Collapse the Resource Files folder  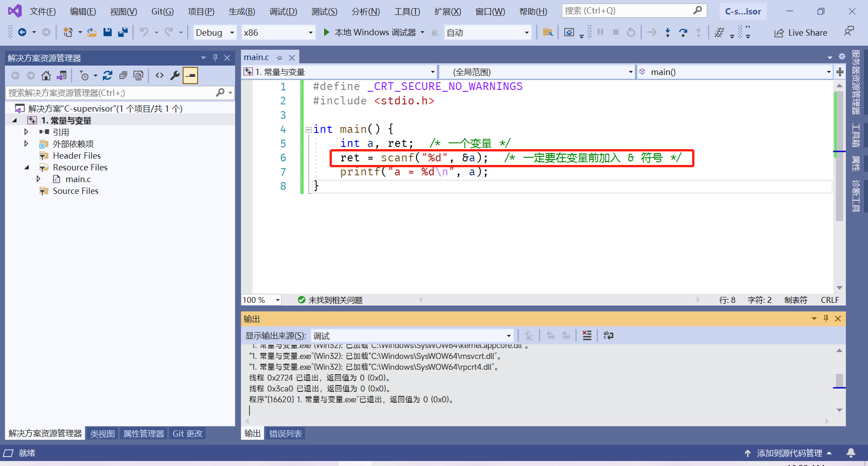point(26,167)
